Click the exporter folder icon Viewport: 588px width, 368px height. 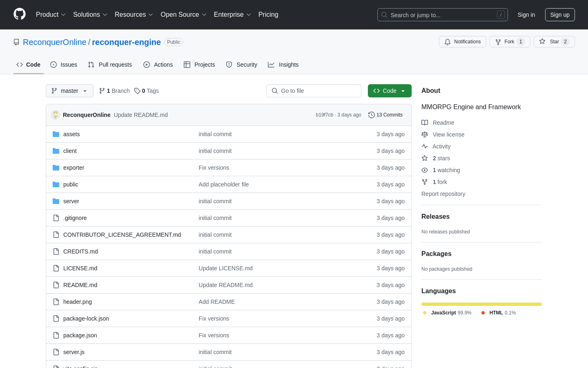tap(56, 168)
